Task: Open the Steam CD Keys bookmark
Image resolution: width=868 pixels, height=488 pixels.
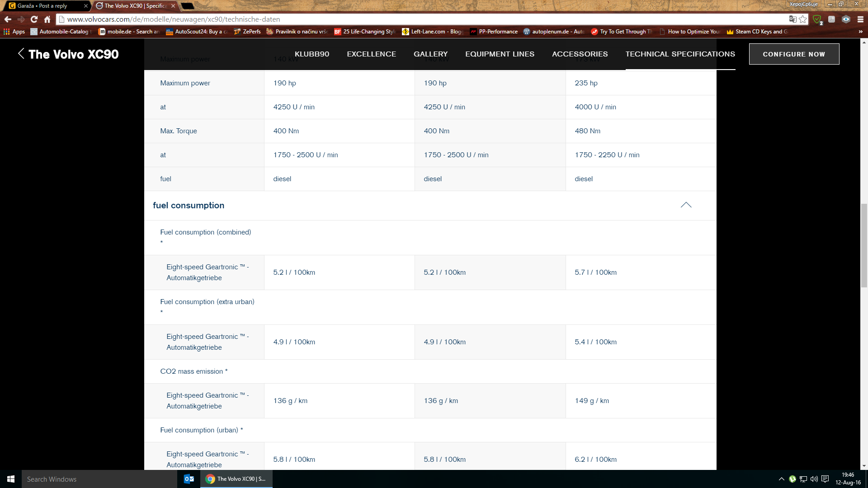Action: [757, 32]
